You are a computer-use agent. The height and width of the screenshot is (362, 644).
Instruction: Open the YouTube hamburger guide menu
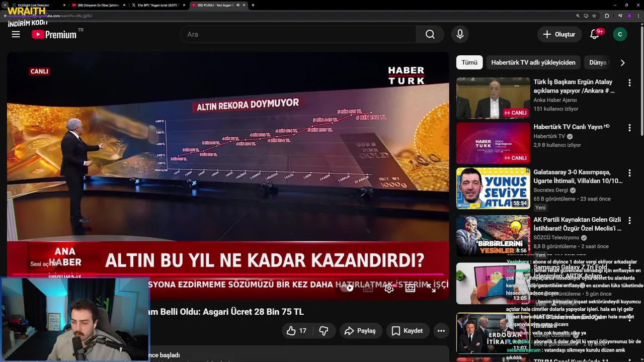[x=16, y=34]
